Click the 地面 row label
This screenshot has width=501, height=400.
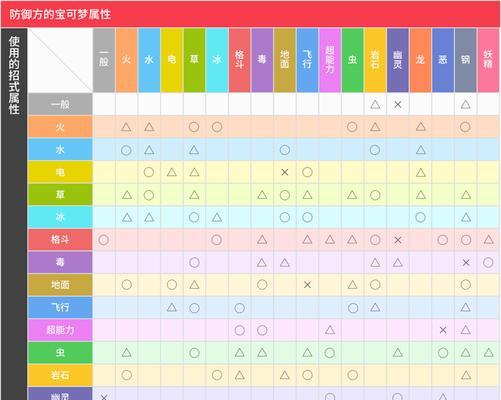click(x=60, y=285)
